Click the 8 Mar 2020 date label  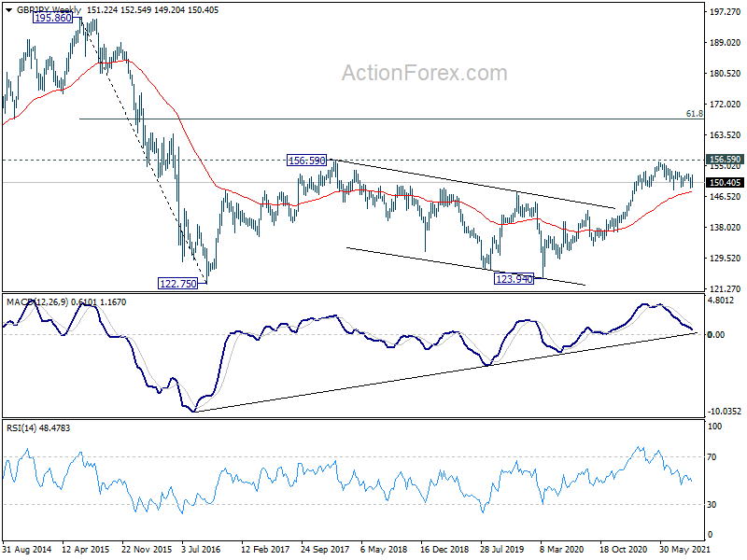pos(562,550)
